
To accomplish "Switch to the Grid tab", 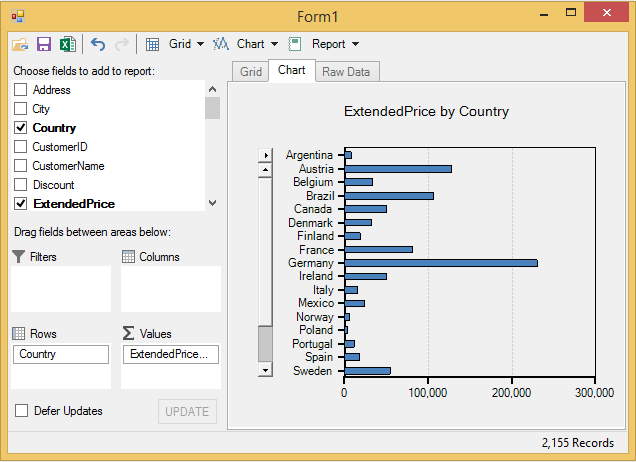I will pyautogui.click(x=251, y=72).
